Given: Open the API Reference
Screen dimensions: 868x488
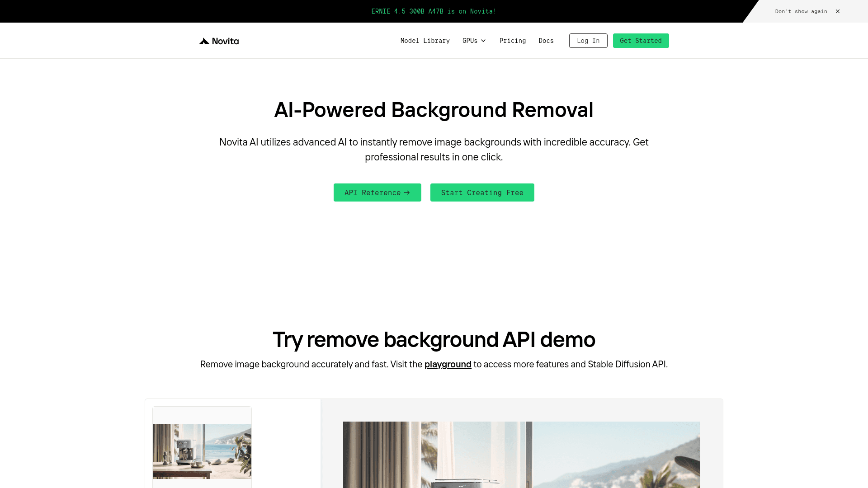Looking at the screenshot, I should tap(377, 192).
